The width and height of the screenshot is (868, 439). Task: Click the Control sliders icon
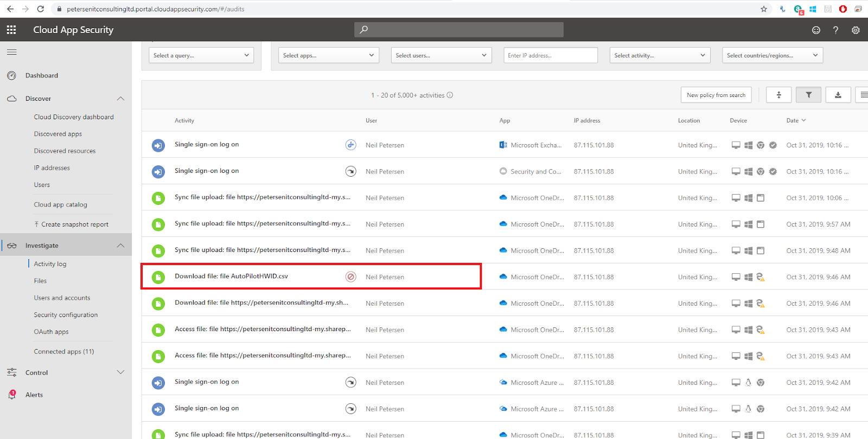(x=11, y=372)
